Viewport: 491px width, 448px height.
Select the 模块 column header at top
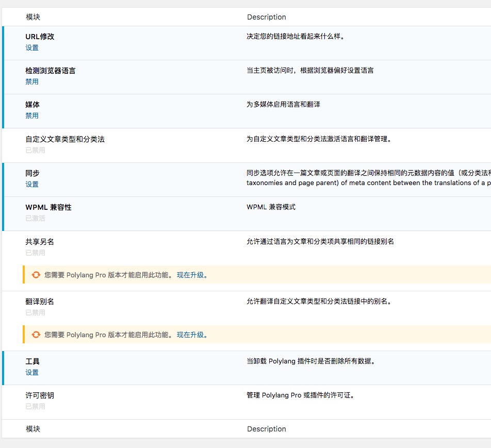point(33,17)
